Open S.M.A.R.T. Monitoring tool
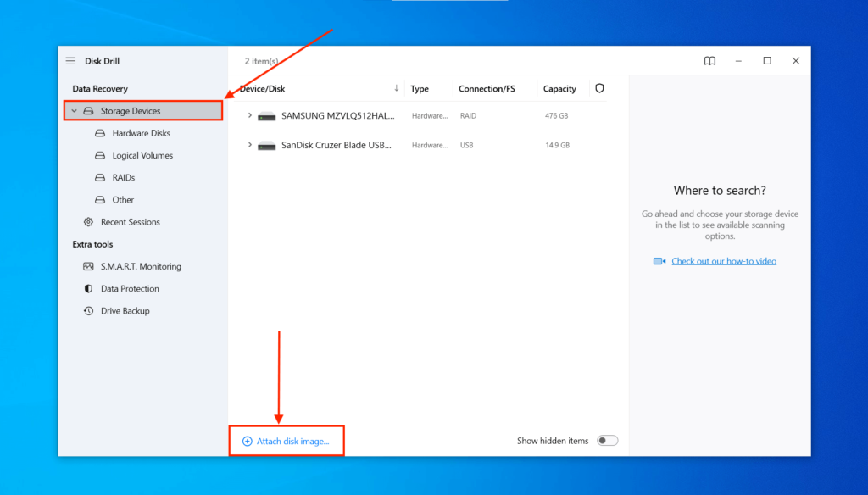The height and width of the screenshot is (495, 868). (x=141, y=266)
